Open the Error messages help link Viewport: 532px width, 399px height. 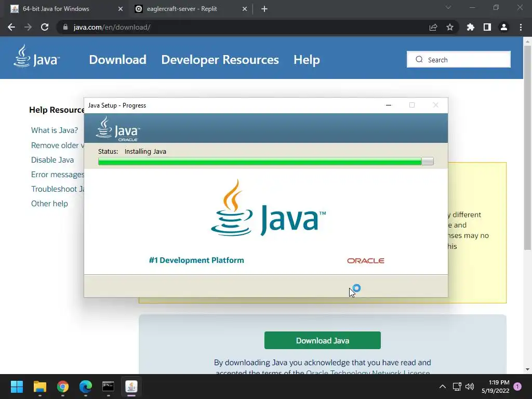pos(57,175)
